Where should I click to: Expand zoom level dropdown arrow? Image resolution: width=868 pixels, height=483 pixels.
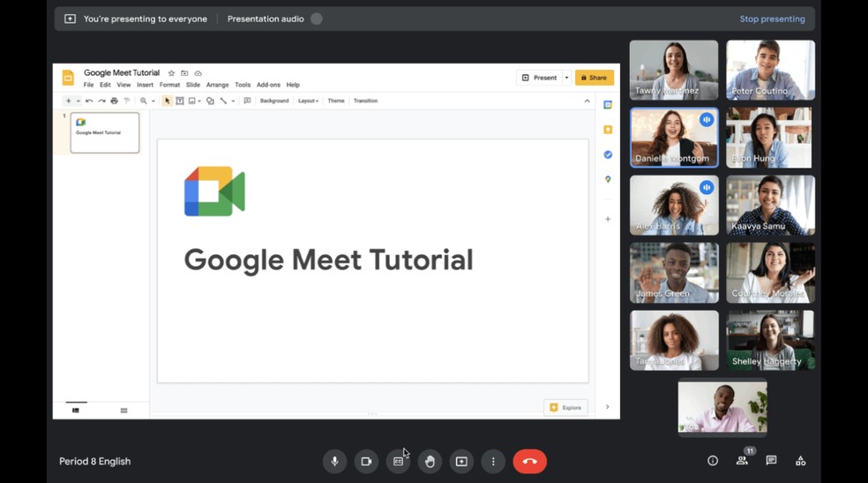pyautogui.click(x=153, y=101)
